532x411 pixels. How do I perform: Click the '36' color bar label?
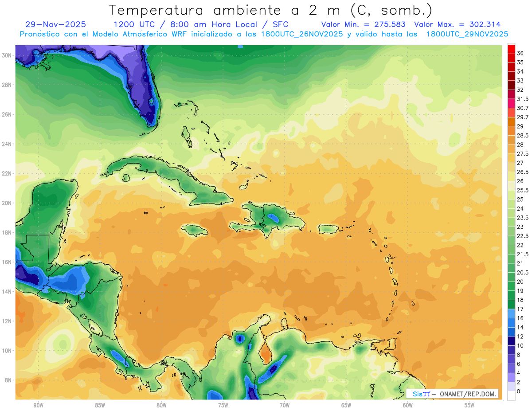coord(520,53)
